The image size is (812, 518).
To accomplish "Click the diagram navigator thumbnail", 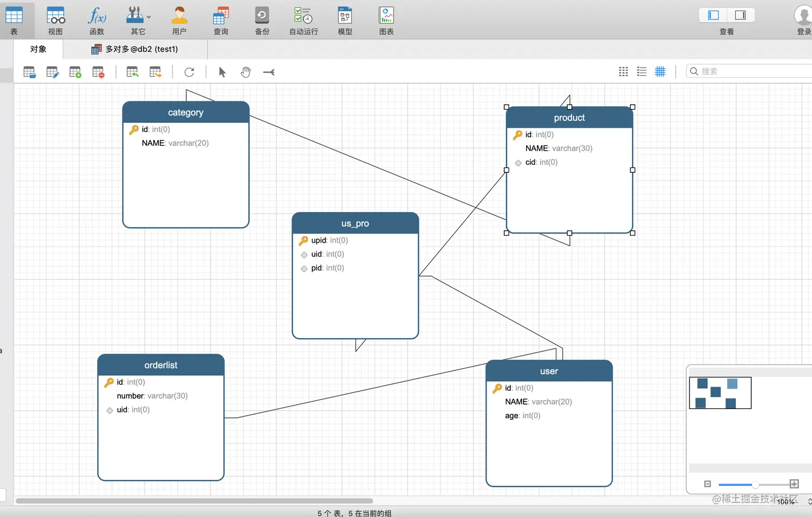I will 720,393.
